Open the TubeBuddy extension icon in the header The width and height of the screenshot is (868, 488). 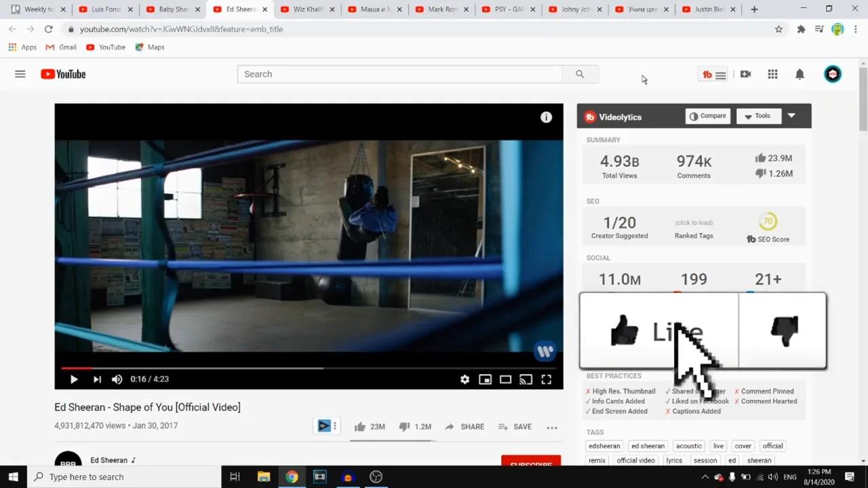click(707, 74)
